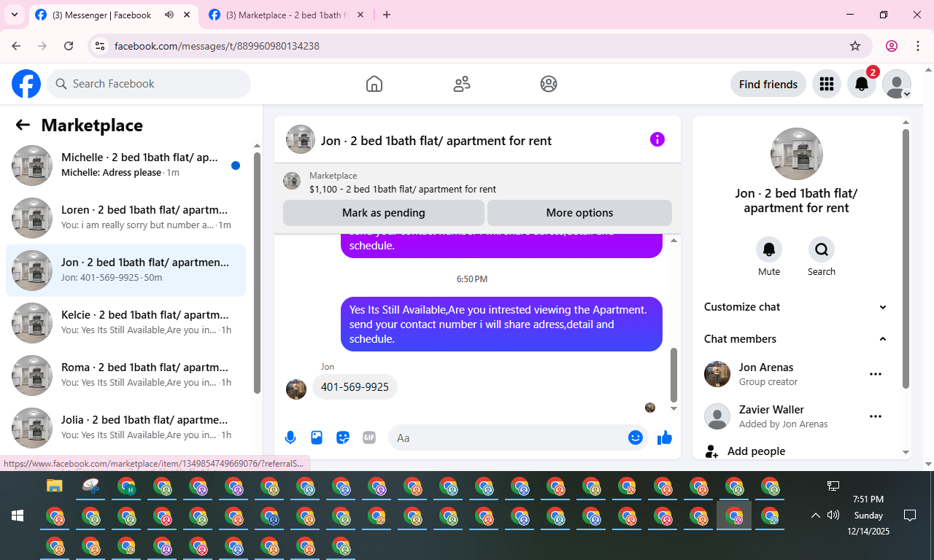Click the listing thumbnail in info panel
The image size is (934, 560).
coord(797,154)
